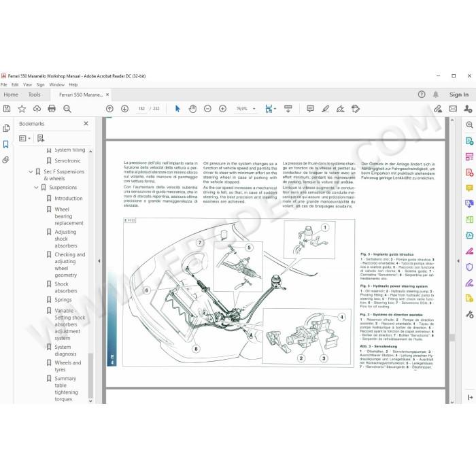Image resolution: width=476 pixels, height=476 pixels.
Task: Open the Edit menu
Action: tap(15, 85)
